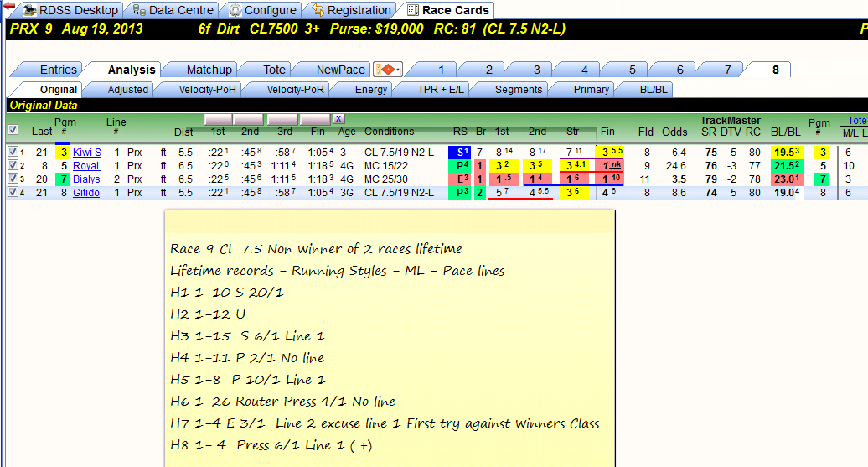Image resolution: width=868 pixels, height=467 pixels.
Task: Click the yellow note text area
Action: [x=390, y=338]
